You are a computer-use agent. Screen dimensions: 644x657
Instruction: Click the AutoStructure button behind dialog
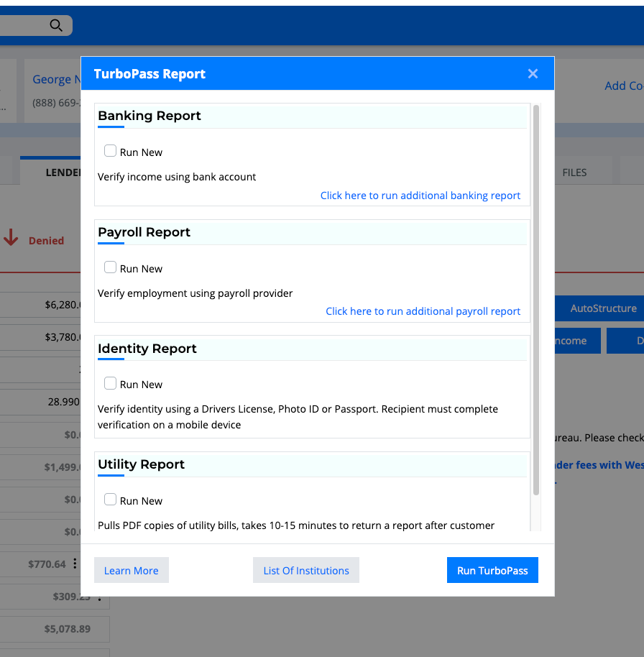[x=599, y=308]
